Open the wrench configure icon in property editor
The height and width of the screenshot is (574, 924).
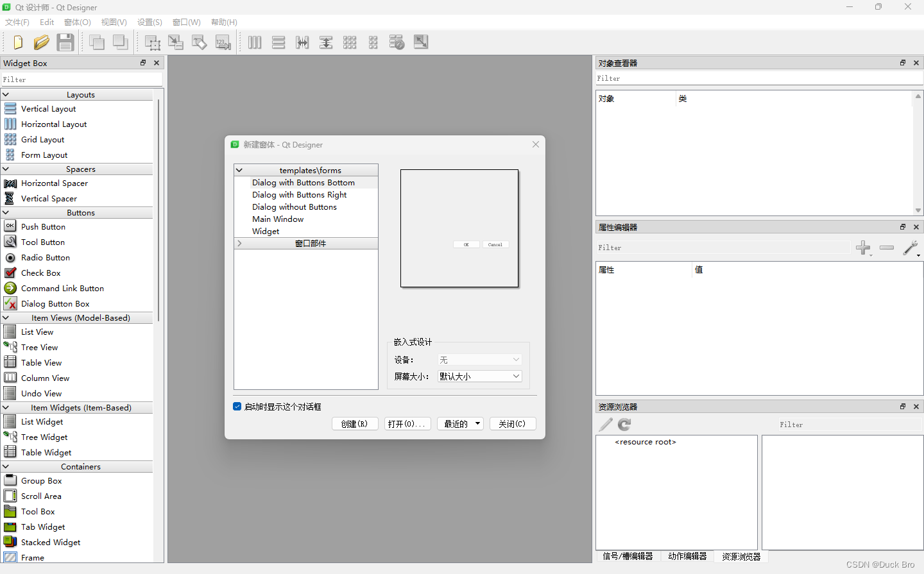(911, 248)
